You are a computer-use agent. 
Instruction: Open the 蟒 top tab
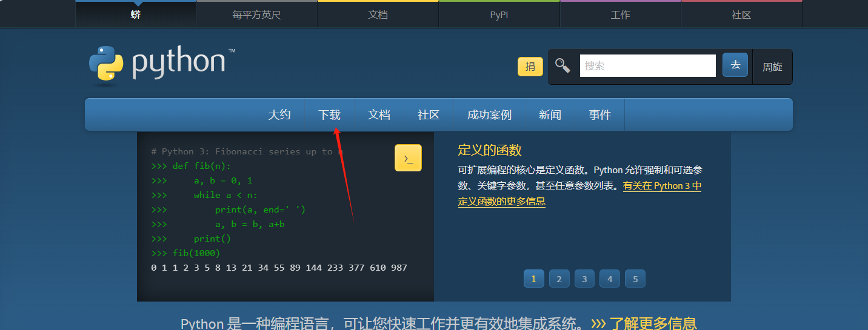point(136,15)
